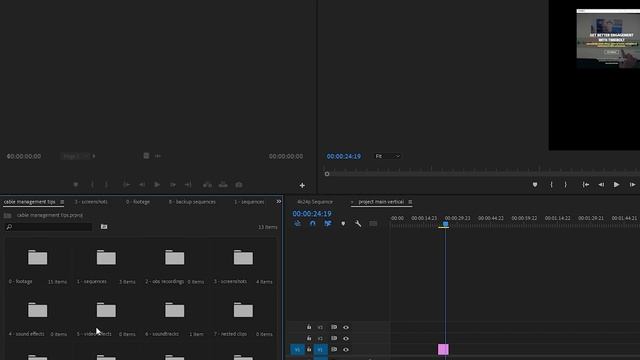Viewport: 640px width, 360px height.
Task: Go to Out point in Source Monitor
Action: 188,185
